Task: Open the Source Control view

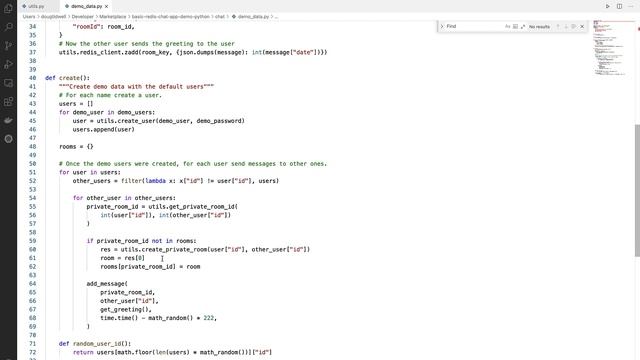Action: click(8, 46)
